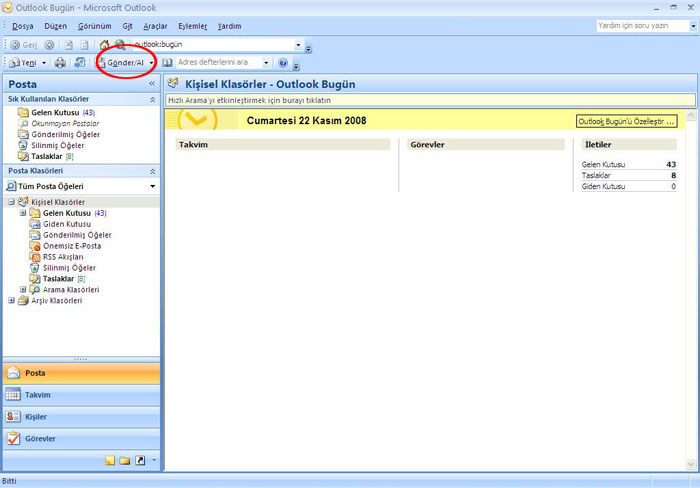The image size is (700, 488).
Task: Click the scrollbar up arrow
Action: coord(690,116)
